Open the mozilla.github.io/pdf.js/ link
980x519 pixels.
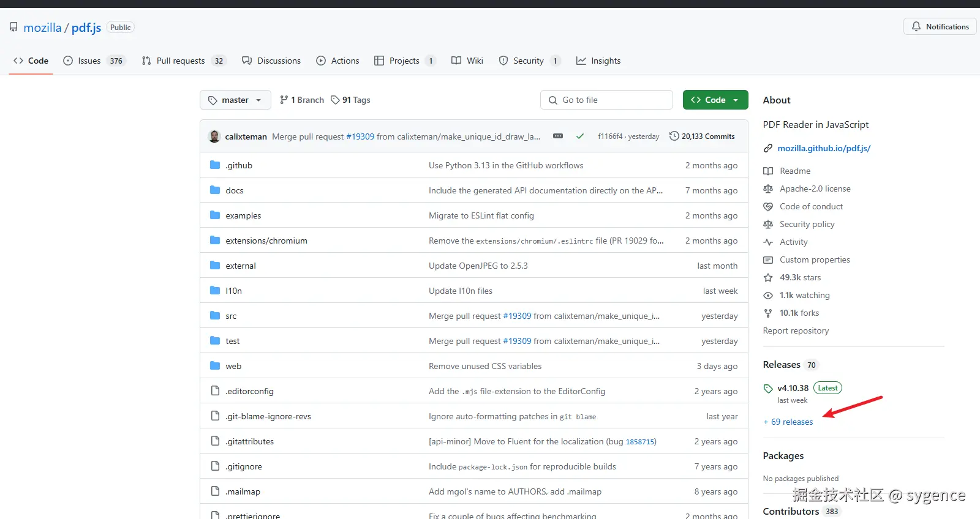[x=824, y=149]
